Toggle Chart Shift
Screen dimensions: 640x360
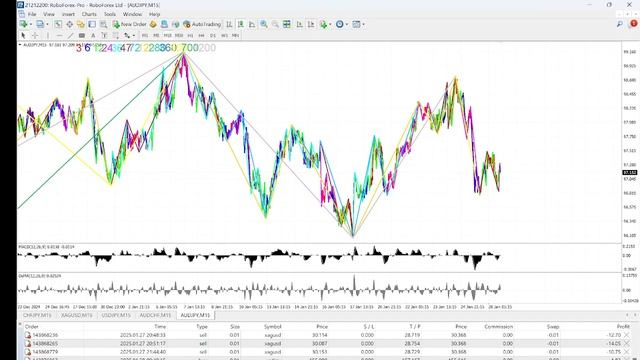tap(311, 24)
